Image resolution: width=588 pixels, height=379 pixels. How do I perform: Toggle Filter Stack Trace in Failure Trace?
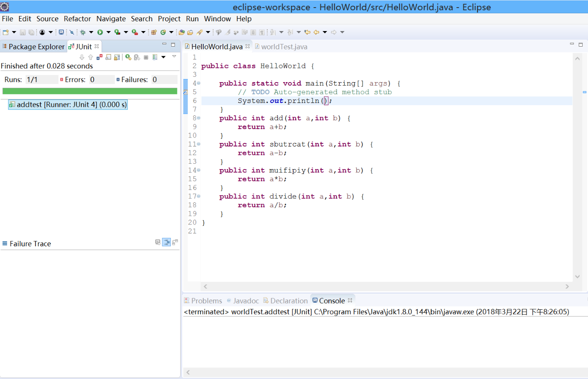tap(166, 242)
